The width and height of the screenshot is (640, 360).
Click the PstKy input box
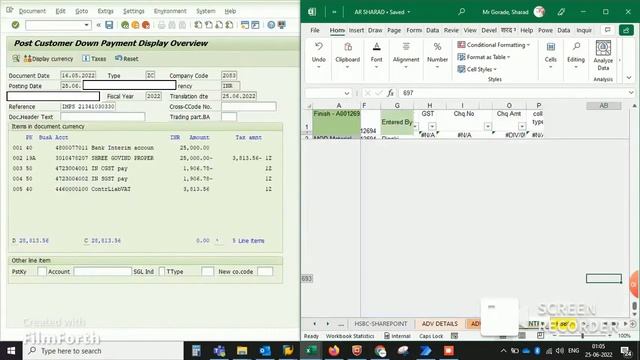[42, 271]
